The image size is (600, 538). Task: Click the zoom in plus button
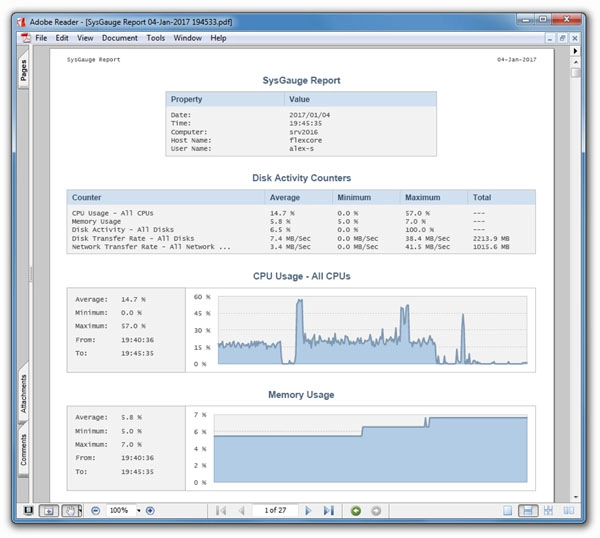point(150,510)
